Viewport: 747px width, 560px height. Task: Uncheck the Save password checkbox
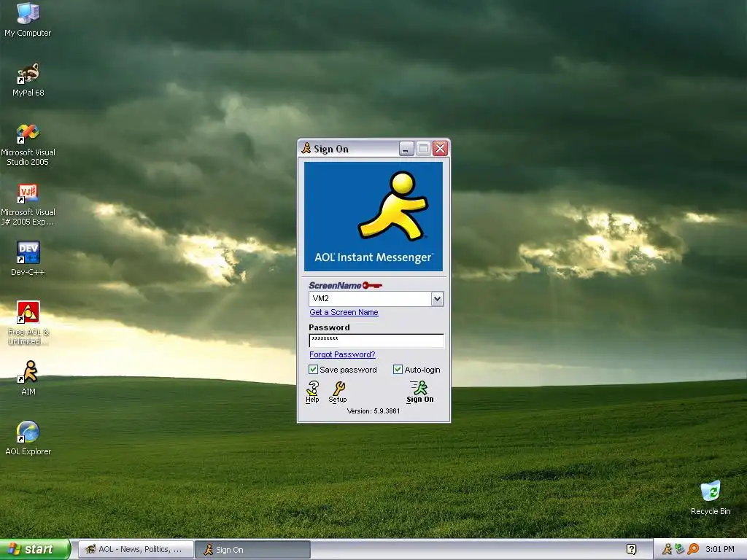(x=313, y=370)
